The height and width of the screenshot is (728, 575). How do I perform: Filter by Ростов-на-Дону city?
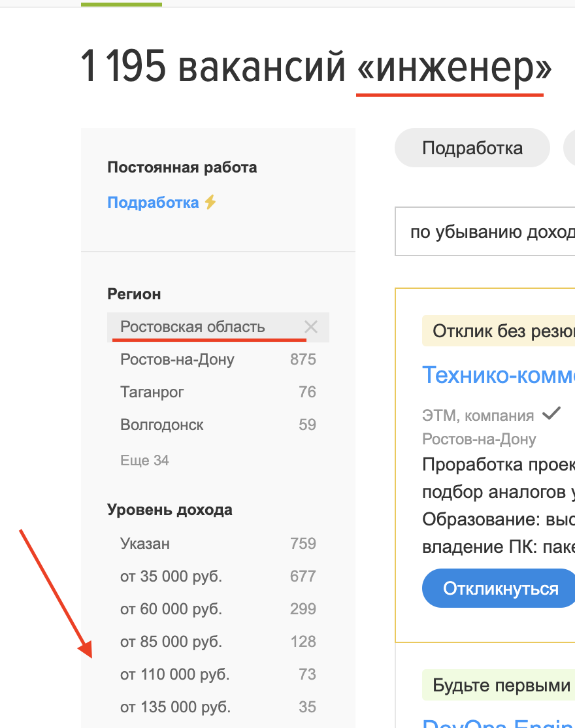pyautogui.click(x=177, y=359)
